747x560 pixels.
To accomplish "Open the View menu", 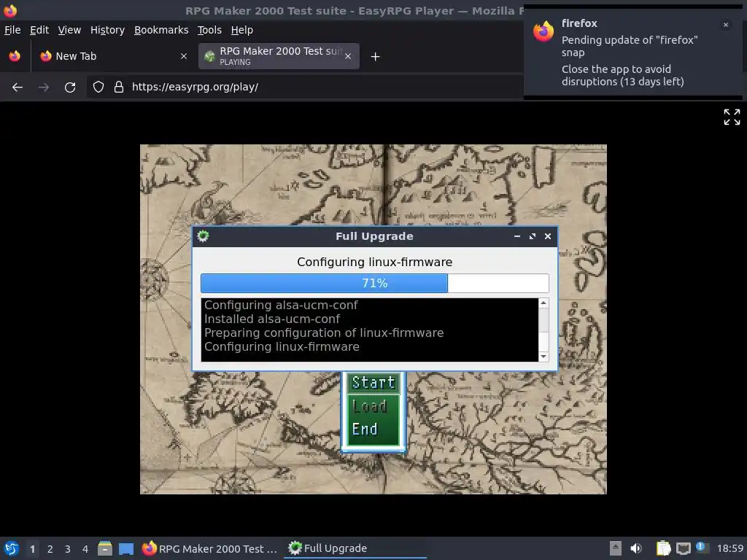I will (69, 30).
